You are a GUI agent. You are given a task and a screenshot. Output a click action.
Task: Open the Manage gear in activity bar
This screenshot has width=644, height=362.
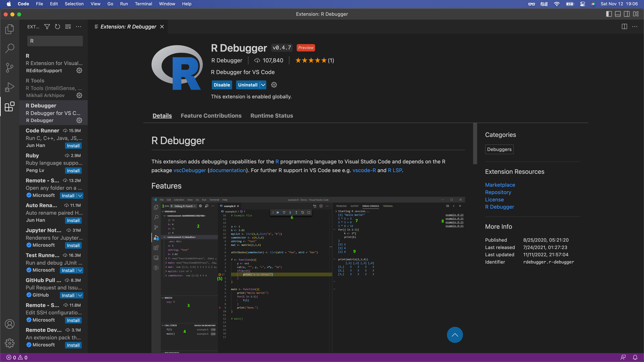[x=10, y=343]
